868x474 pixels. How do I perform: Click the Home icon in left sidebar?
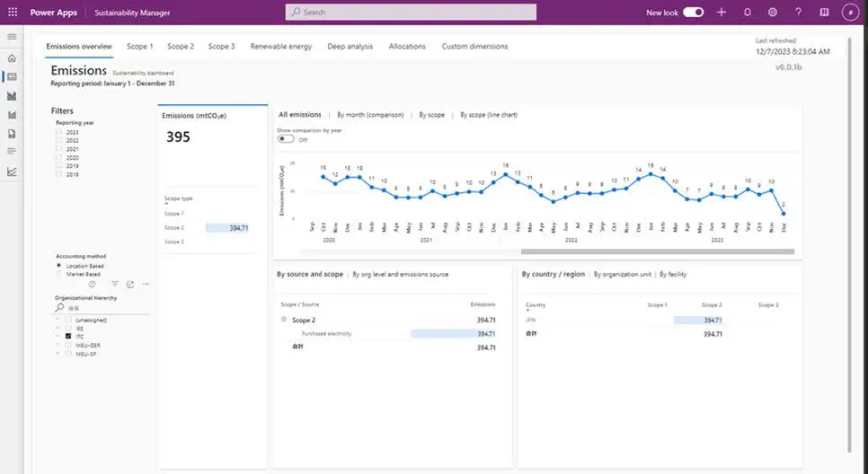point(12,57)
